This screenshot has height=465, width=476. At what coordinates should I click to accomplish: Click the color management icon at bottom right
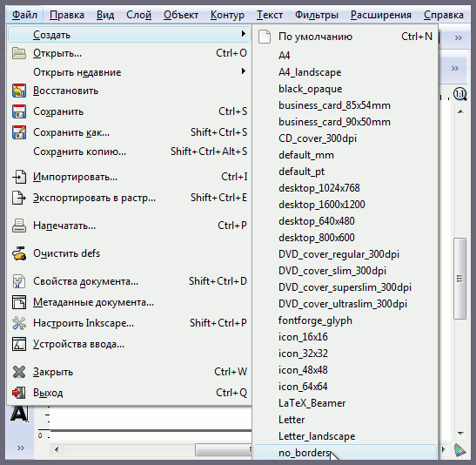pos(460,450)
